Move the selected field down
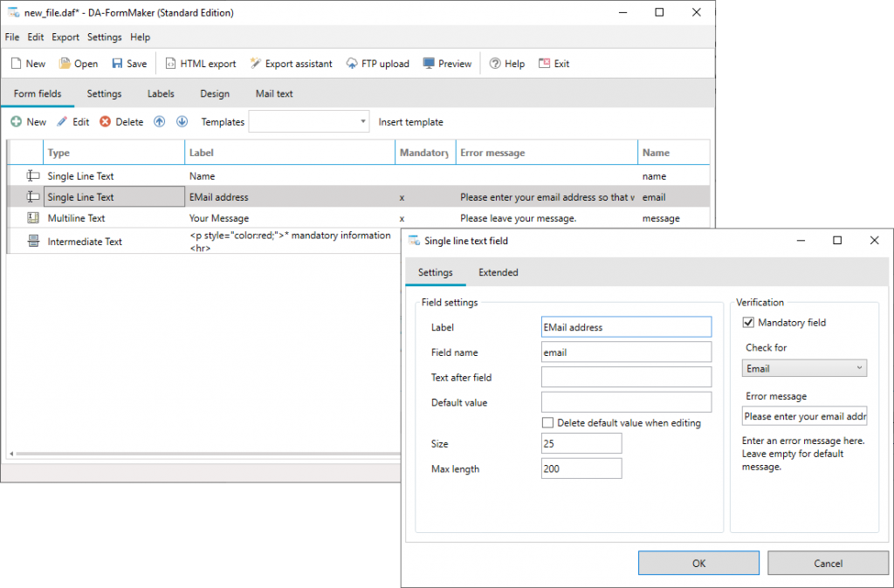 [182, 121]
